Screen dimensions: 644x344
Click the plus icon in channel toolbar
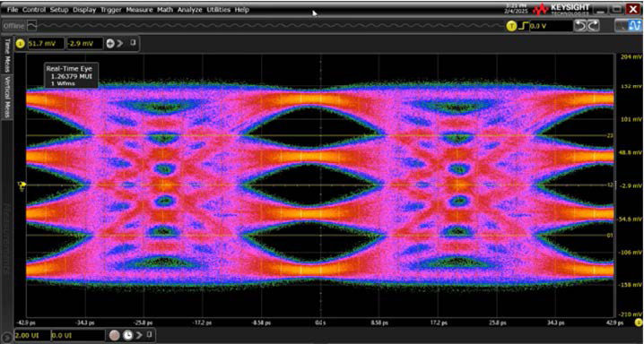[110, 44]
